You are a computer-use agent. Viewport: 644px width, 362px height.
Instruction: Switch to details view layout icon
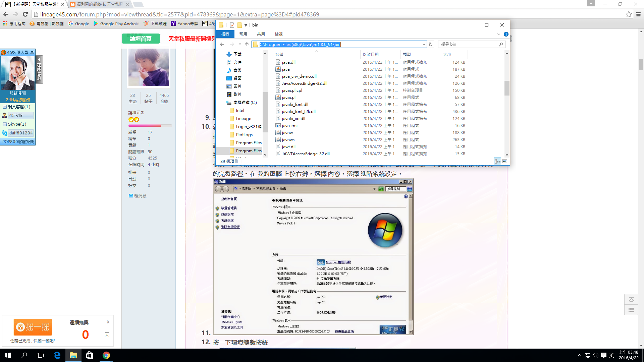pyautogui.click(x=498, y=162)
